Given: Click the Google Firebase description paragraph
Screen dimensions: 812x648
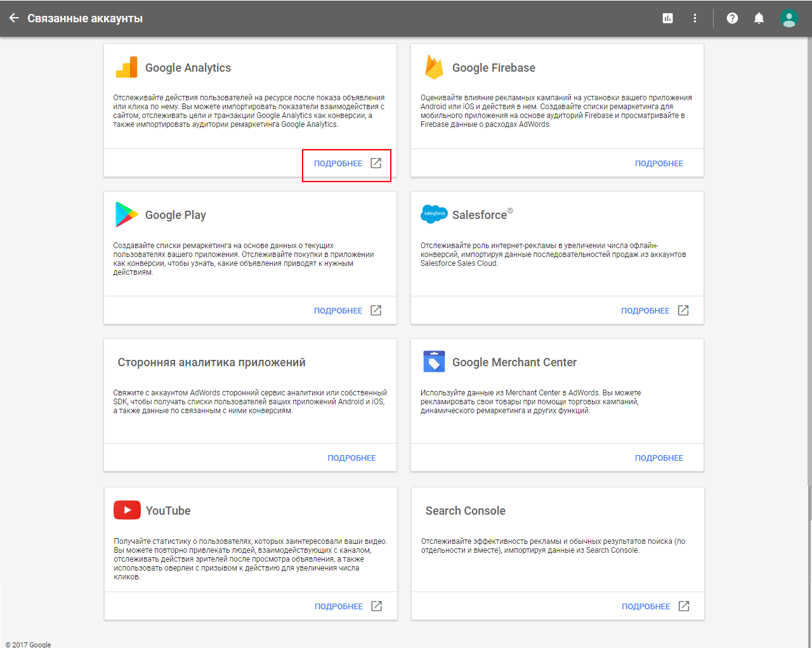Looking at the screenshot, I should (x=556, y=111).
